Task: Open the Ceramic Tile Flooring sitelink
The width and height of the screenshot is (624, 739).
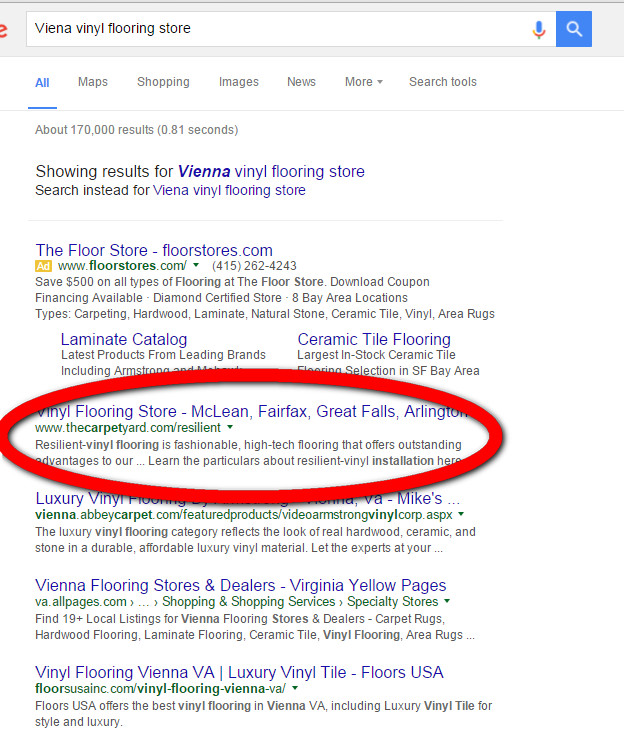Action: (374, 339)
